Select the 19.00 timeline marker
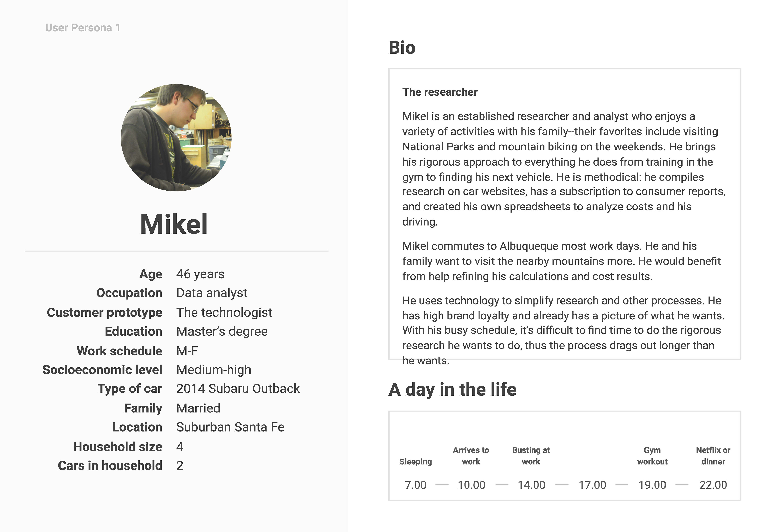Screen dimensions: 777x532 [652, 484]
